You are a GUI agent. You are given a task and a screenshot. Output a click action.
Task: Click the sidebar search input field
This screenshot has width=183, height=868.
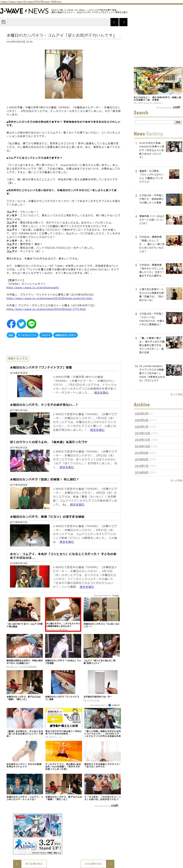tap(154, 122)
